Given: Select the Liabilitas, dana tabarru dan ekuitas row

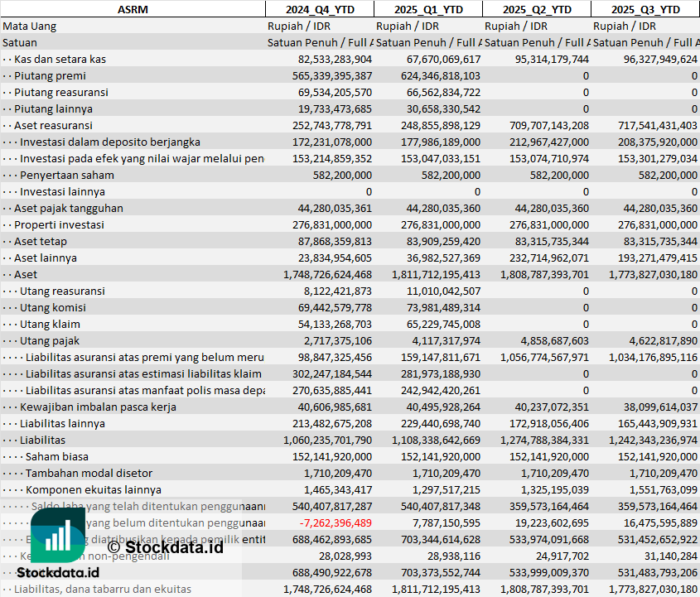Looking at the screenshot, I should point(103,589).
